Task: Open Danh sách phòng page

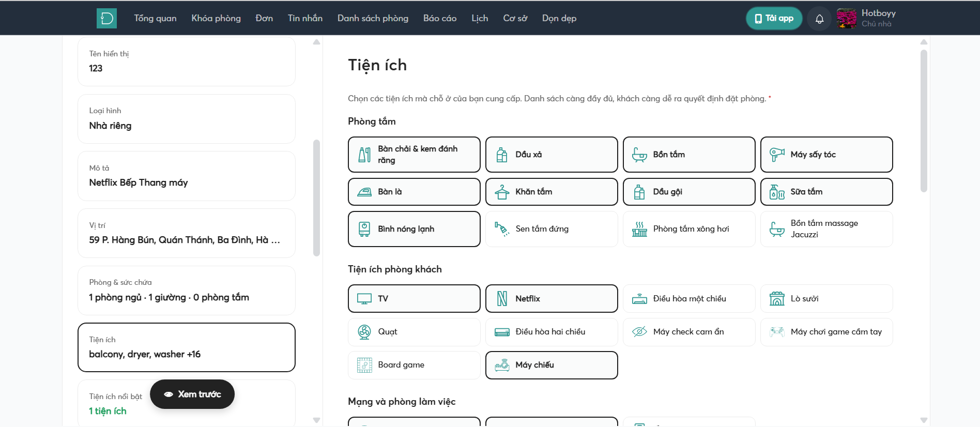Action: coord(373,18)
